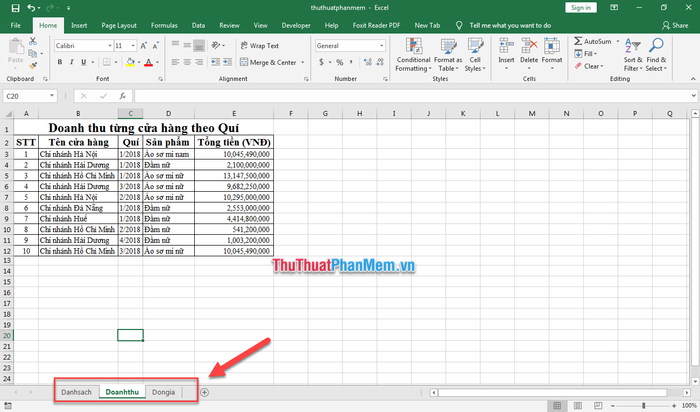This screenshot has width=700, height=412.
Task: Click the Copy icon in Clipboard group
Action: 32,54
